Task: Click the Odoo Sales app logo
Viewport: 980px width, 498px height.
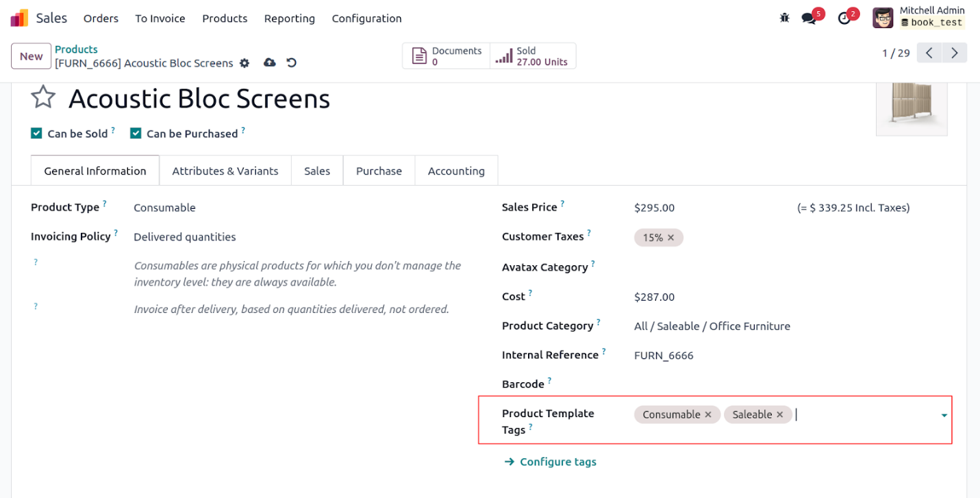Action: tap(19, 18)
